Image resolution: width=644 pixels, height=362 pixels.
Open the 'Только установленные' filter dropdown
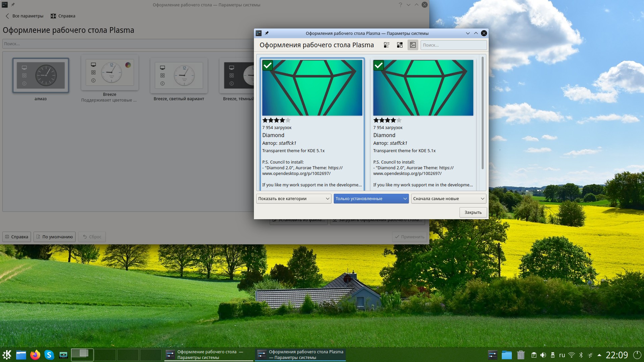click(371, 199)
